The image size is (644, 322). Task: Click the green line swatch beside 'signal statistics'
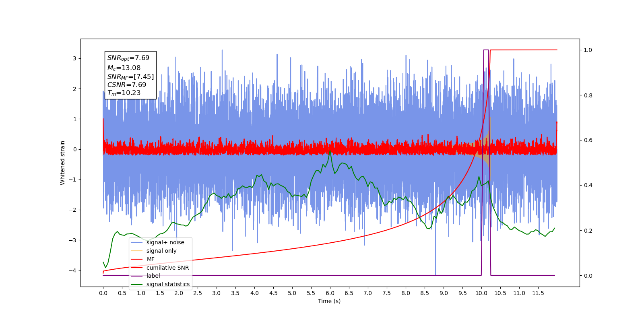point(137,284)
